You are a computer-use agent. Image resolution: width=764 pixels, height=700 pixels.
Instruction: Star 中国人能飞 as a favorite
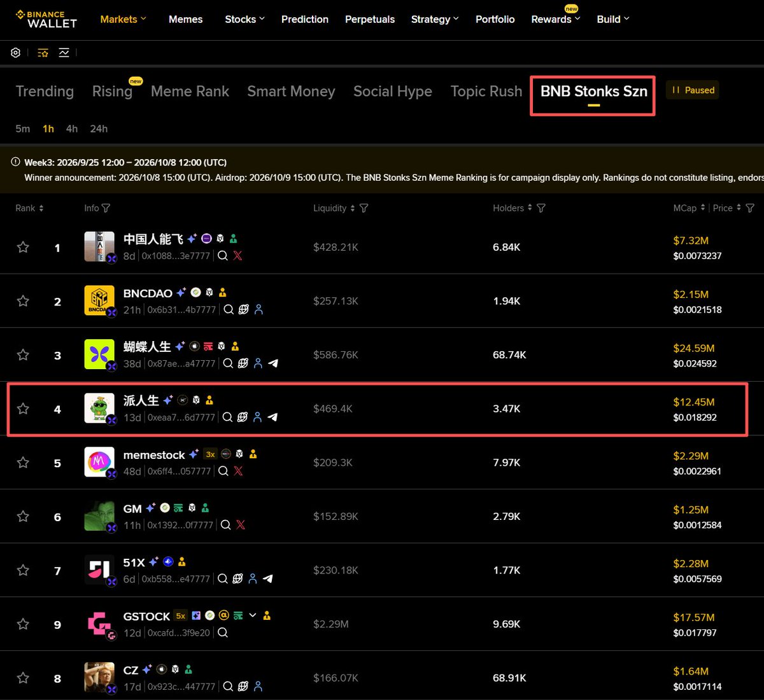tap(23, 247)
